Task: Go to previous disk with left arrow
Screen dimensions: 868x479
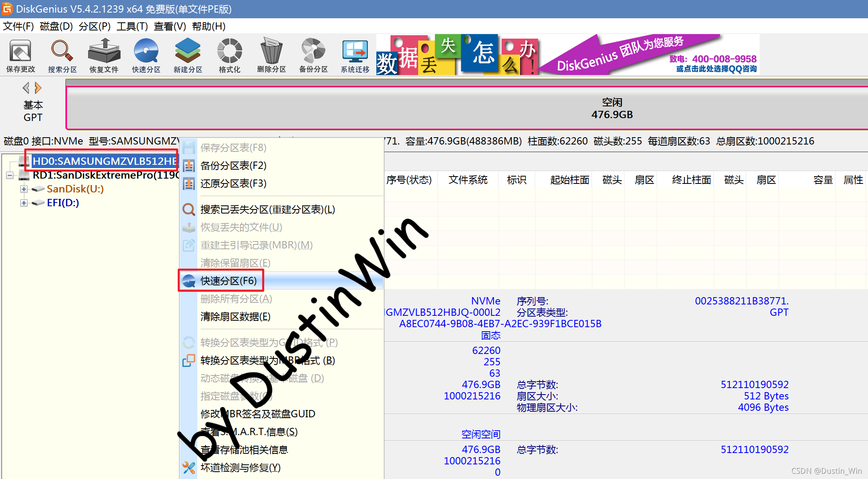Action: [x=26, y=88]
